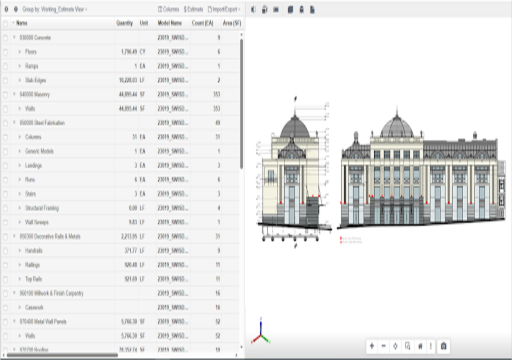This screenshot has width=512, height=360.
Task: Click the third rectangular icon in viewer top toolbar
Action: (x=276, y=10)
